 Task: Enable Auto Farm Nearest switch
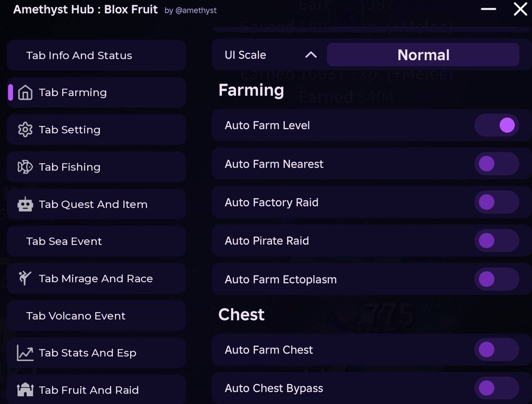click(497, 164)
